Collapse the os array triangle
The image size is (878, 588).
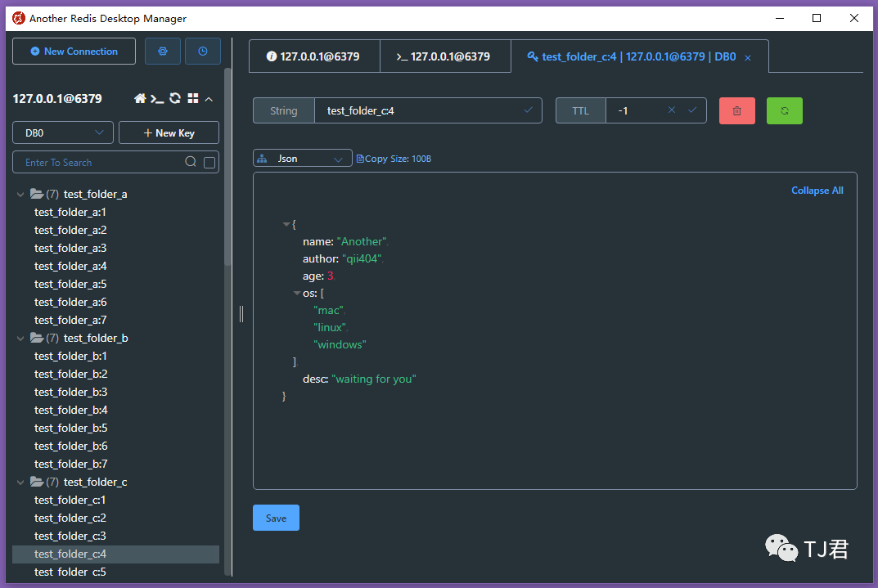click(x=297, y=293)
